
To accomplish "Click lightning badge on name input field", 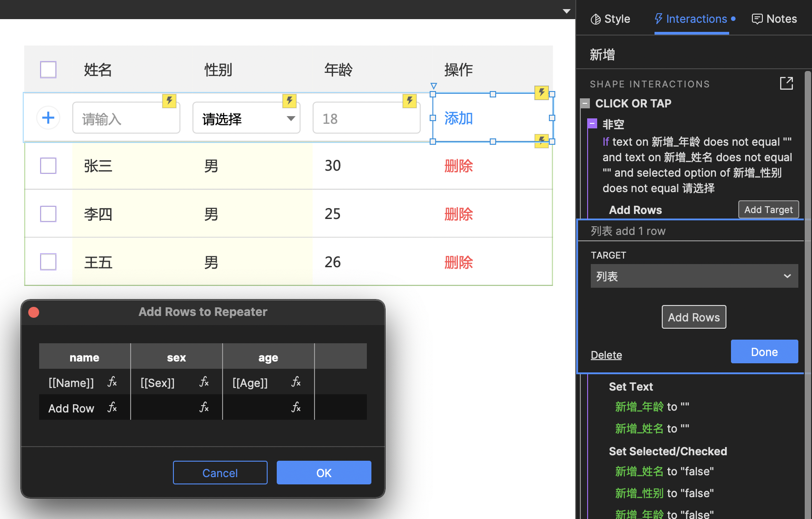I will (x=169, y=101).
